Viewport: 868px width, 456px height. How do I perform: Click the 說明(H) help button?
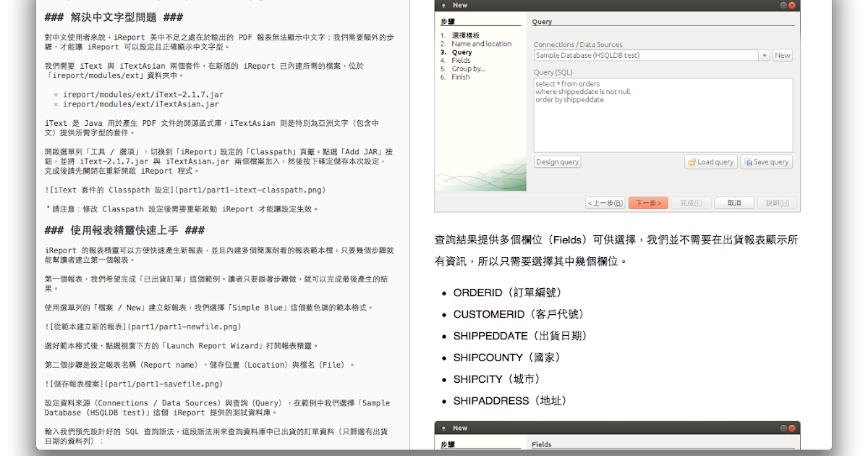(778, 203)
